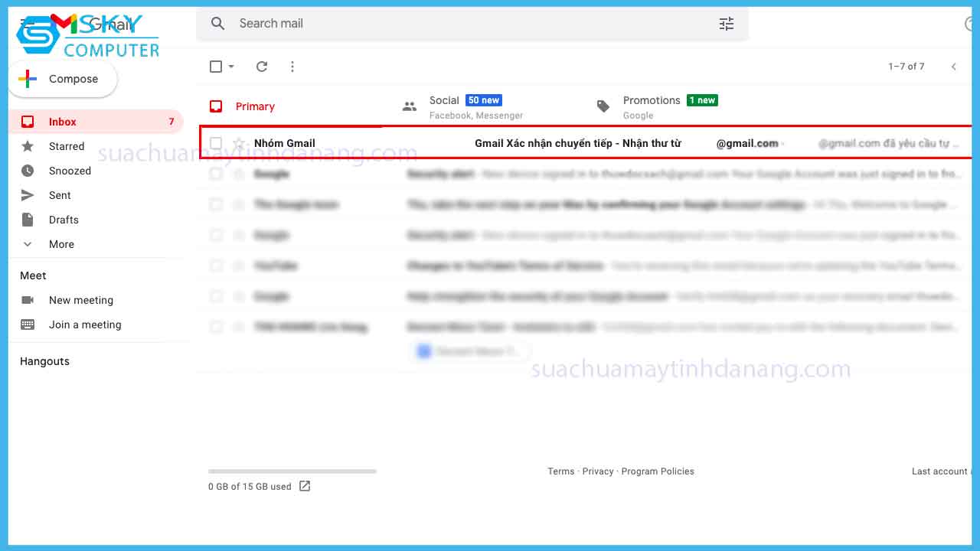Image resolution: width=980 pixels, height=551 pixels.
Task: Select the Google security alert email checkbox
Action: [x=216, y=174]
